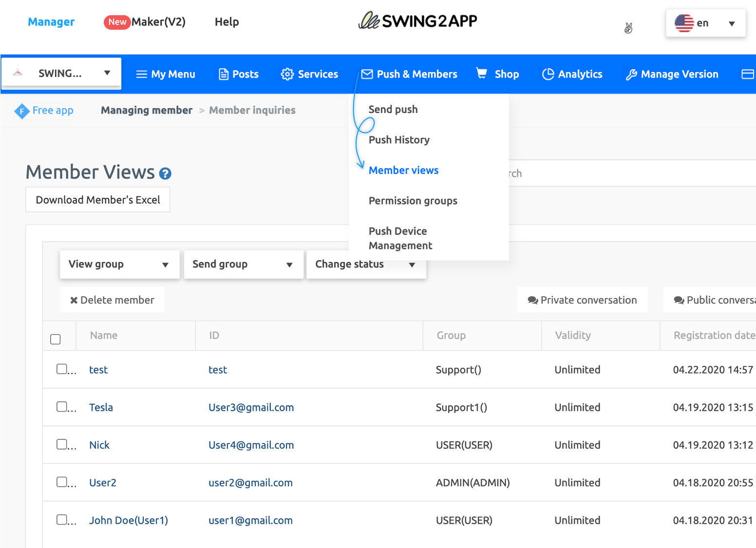Open the View group dropdown
Image resolution: width=756 pixels, height=548 pixels.
pyautogui.click(x=119, y=265)
